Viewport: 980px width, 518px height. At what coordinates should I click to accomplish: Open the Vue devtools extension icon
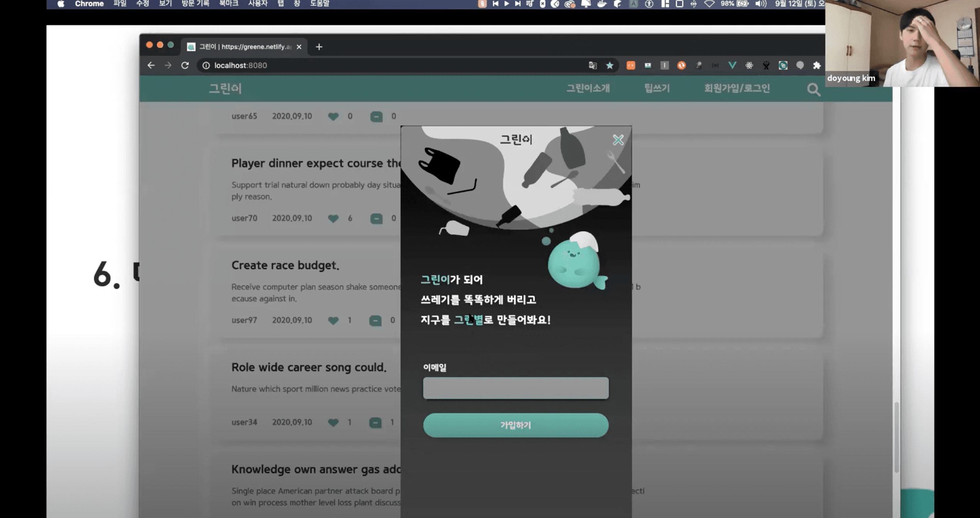tap(732, 66)
